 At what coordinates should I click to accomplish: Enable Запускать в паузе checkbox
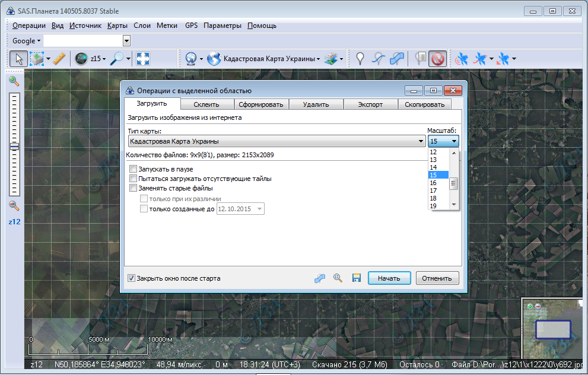pos(133,169)
